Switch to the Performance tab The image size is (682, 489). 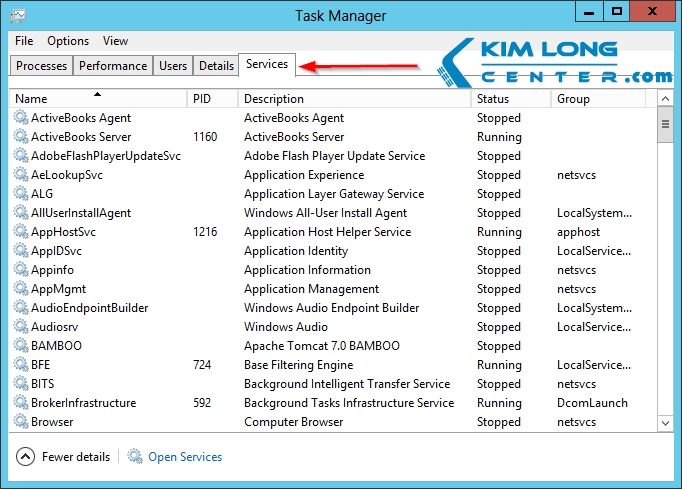pyautogui.click(x=113, y=66)
